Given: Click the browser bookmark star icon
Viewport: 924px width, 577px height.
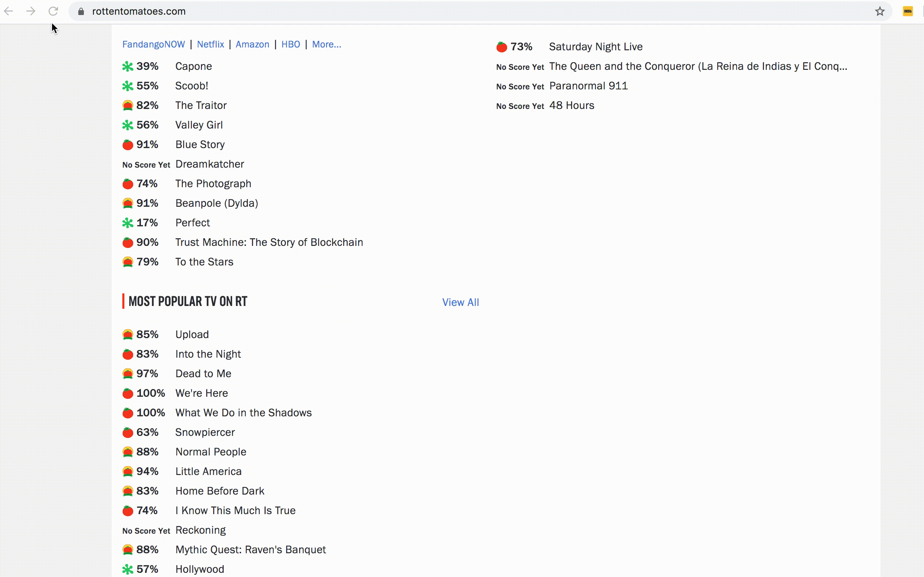Looking at the screenshot, I should point(880,11).
